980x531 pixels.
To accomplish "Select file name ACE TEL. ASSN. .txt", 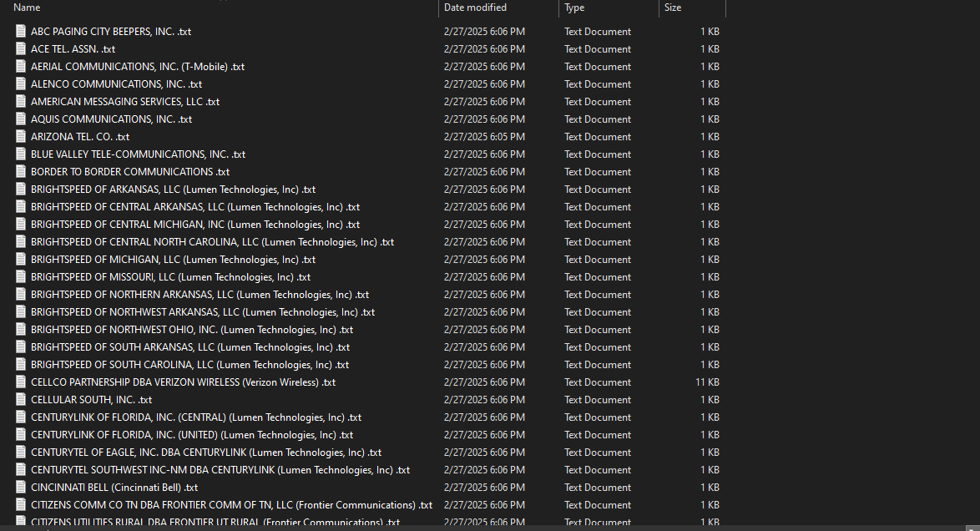I will click(x=73, y=48).
